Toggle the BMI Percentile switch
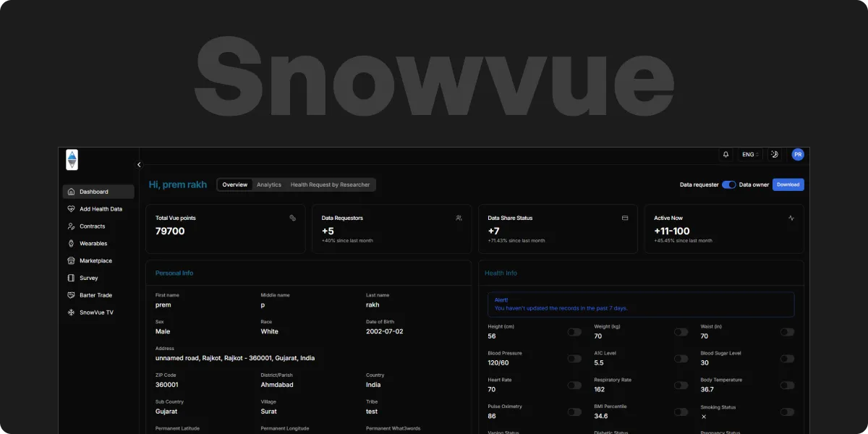The width and height of the screenshot is (868, 434). pyautogui.click(x=681, y=412)
